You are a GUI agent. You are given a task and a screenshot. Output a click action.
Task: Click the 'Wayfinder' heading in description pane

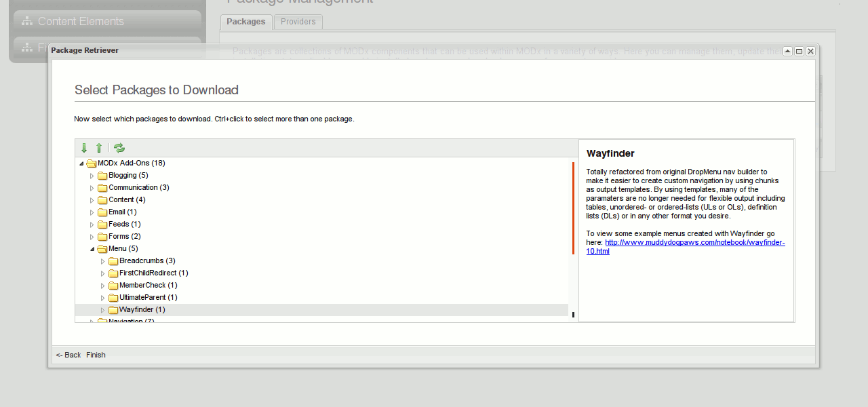tap(610, 154)
